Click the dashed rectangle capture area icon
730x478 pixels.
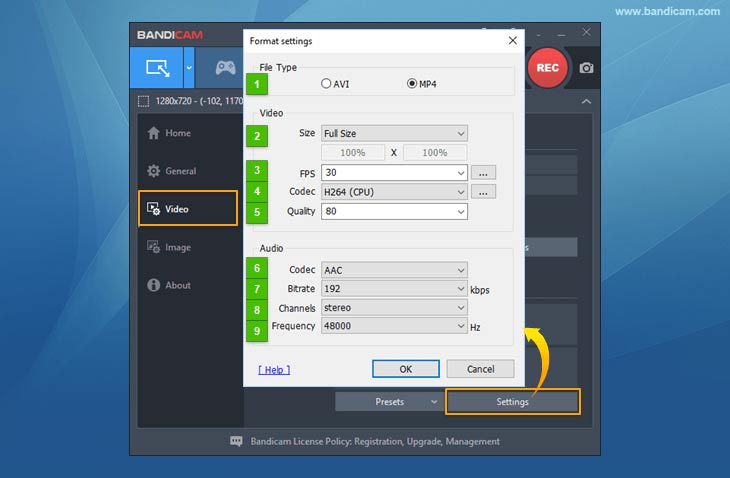[143, 101]
